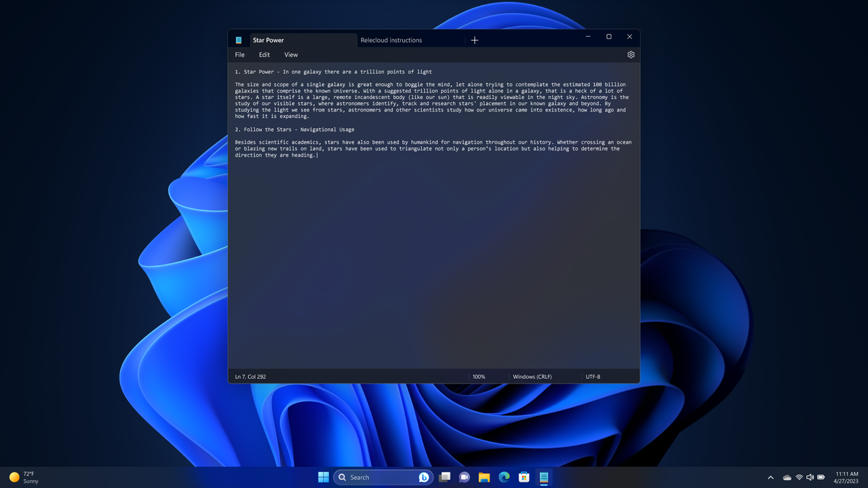Click Windows (CRLF) line ending indicator
This screenshot has height=488, width=868.
tap(532, 377)
